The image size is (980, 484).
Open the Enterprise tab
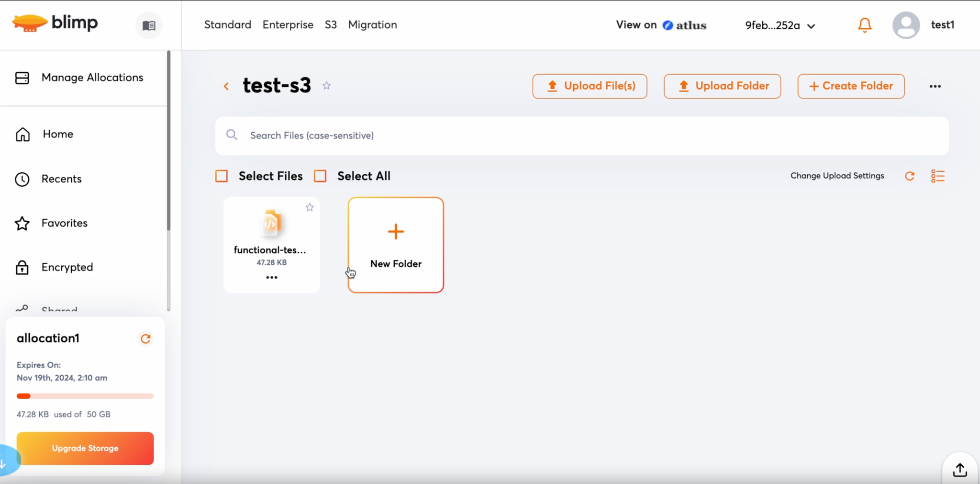(x=288, y=25)
